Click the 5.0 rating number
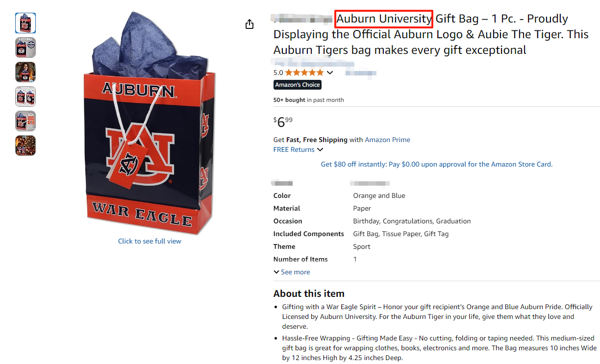 tap(278, 73)
